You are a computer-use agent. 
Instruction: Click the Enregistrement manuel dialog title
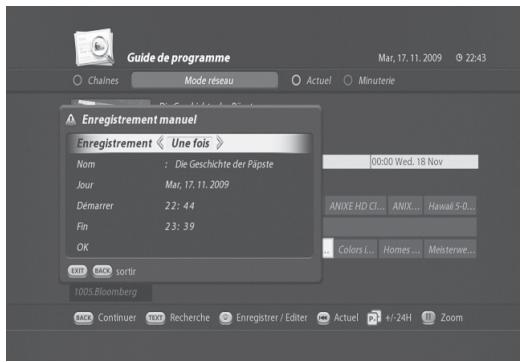(139, 120)
